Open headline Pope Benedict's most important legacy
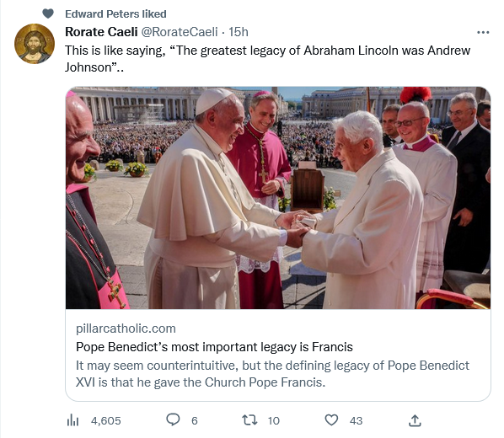 214,347
